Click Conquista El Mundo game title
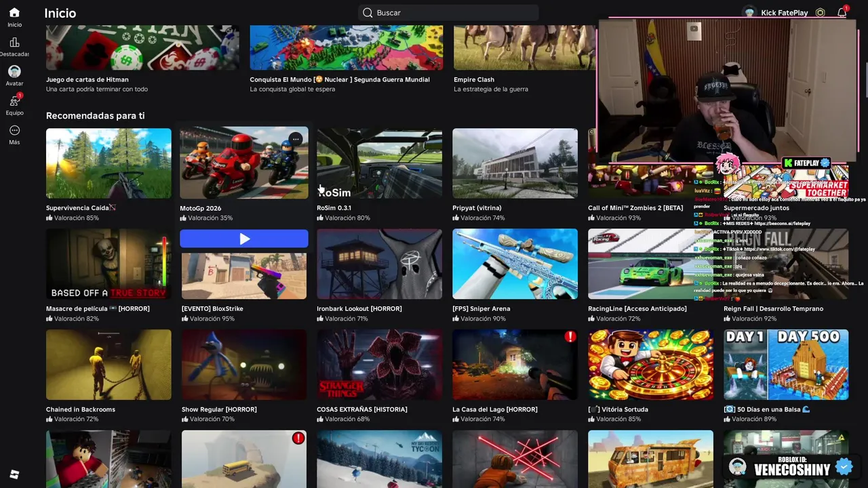Screen dimensions: 868x488 click(340, 79)
